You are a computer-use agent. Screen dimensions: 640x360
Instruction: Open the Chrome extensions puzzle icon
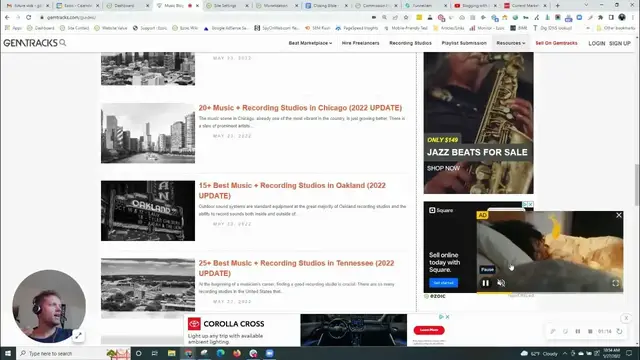[600, 18]
